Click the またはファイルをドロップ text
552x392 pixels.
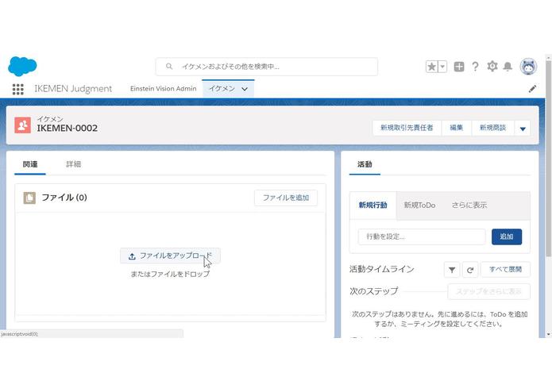[x=170, y=275]
